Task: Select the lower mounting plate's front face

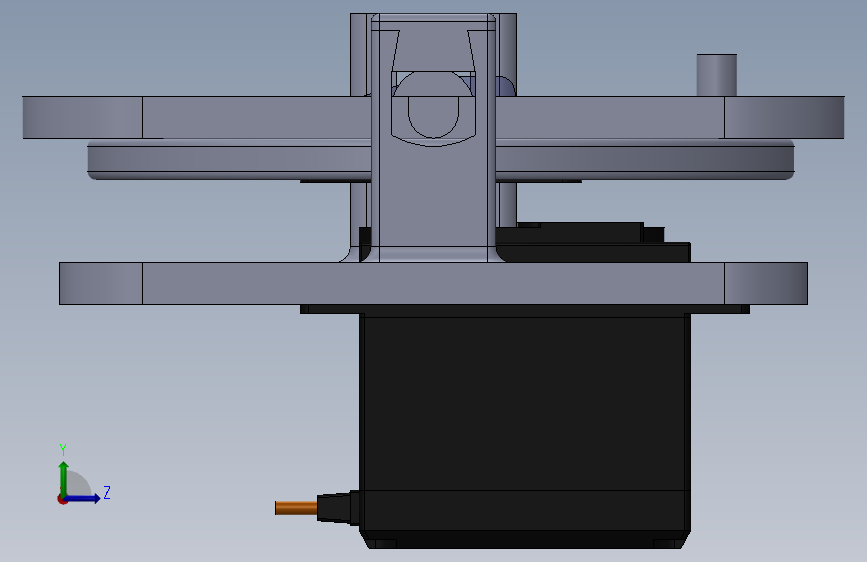Action: coord(433,283)
